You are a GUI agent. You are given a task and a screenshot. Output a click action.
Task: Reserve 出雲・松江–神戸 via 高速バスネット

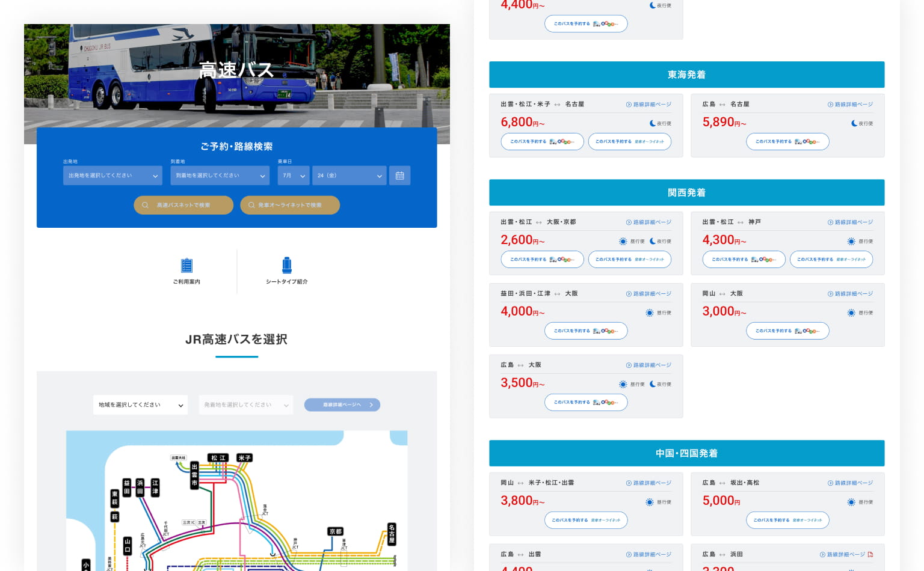coord(744,260)
